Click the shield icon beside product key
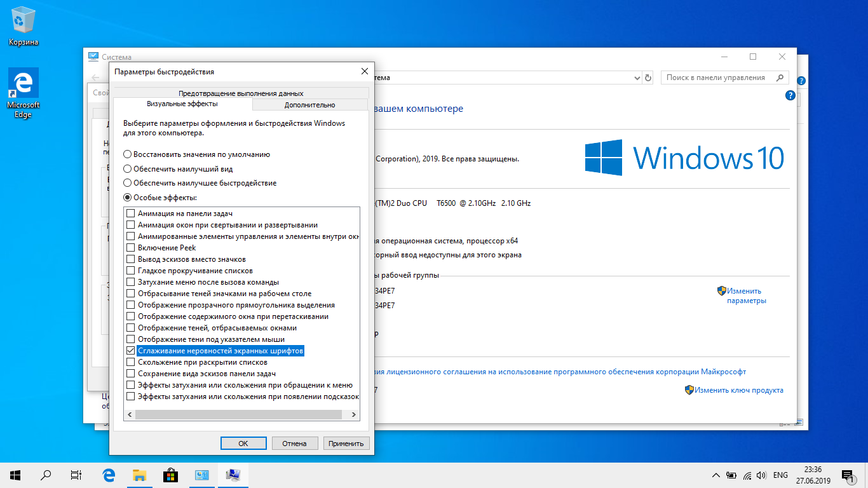Viewport: 868px width, 488px height. tap(689, 390)
